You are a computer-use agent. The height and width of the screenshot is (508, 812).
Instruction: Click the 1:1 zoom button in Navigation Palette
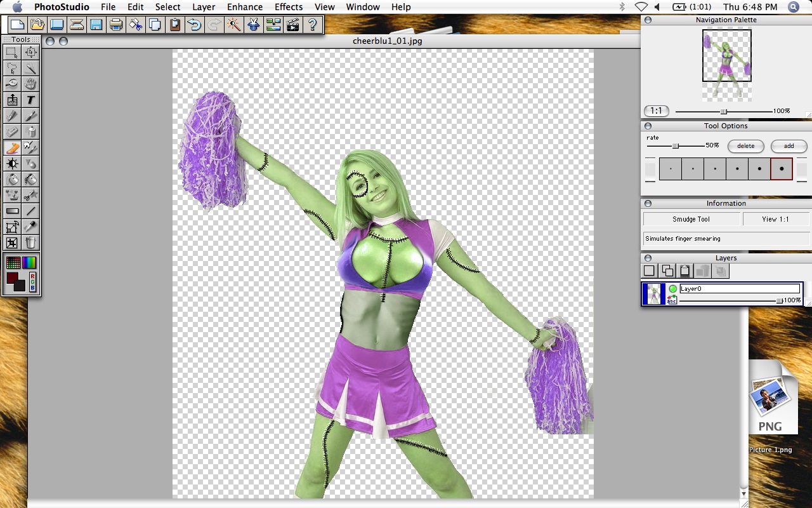(x=657, y=111)
